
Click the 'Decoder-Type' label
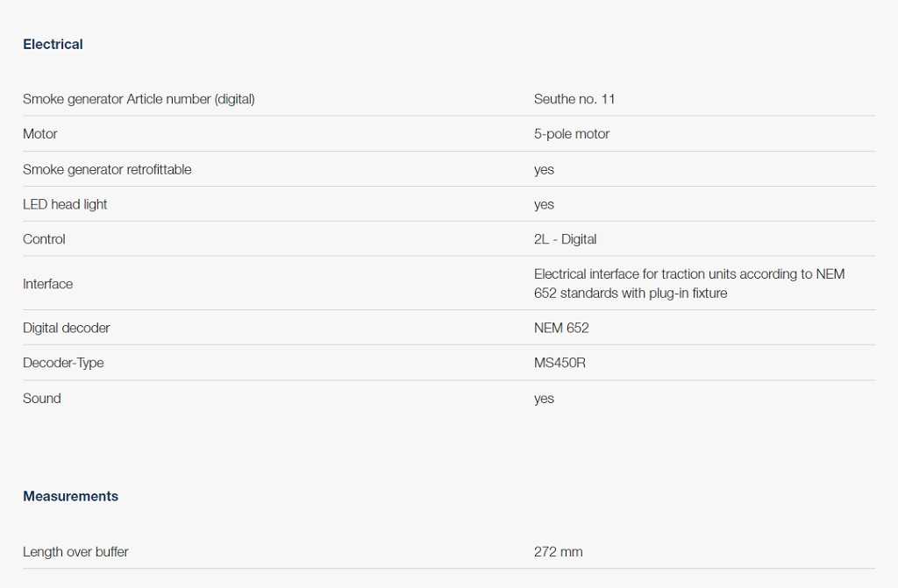[x=63, y=363]
